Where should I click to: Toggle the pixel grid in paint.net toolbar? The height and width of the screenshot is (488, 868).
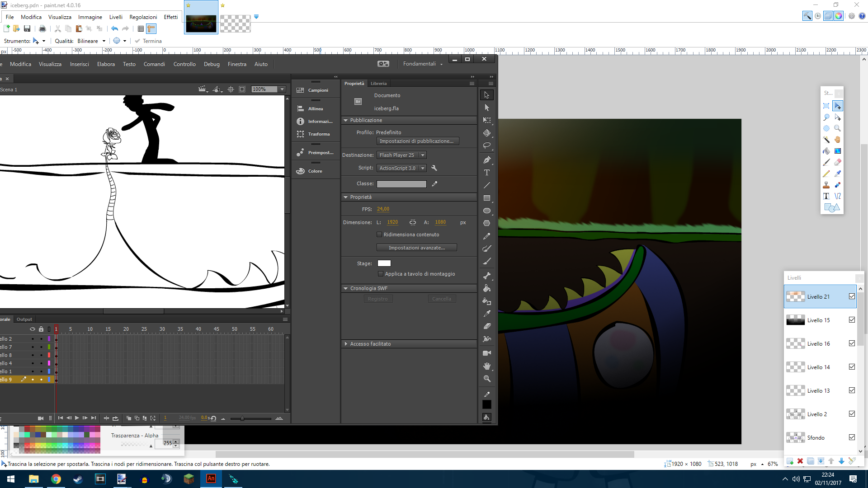click(x=141, y=28)
